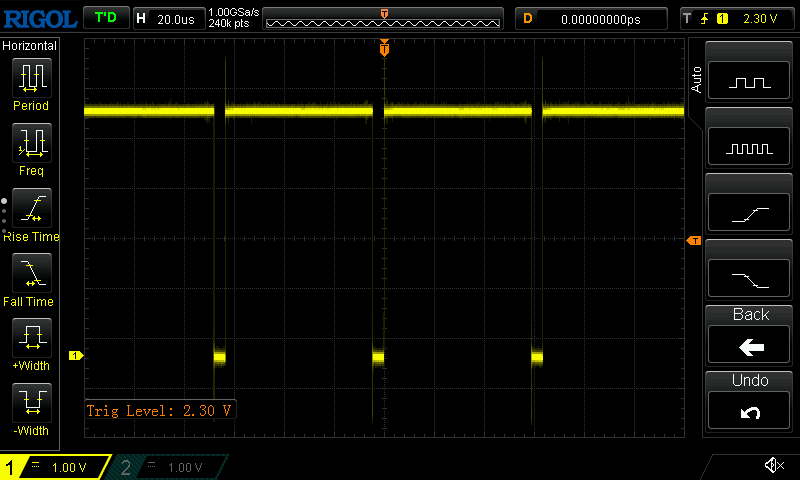Open horizontal timebase 20.0us setting
The image size is (800, 480).
pyautogui.click(x=166, y=18)
